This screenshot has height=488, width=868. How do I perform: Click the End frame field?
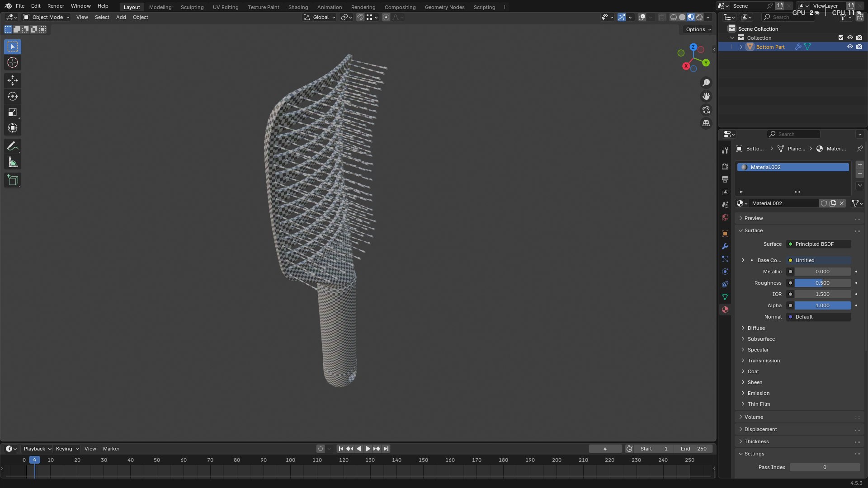pos(693,449)
